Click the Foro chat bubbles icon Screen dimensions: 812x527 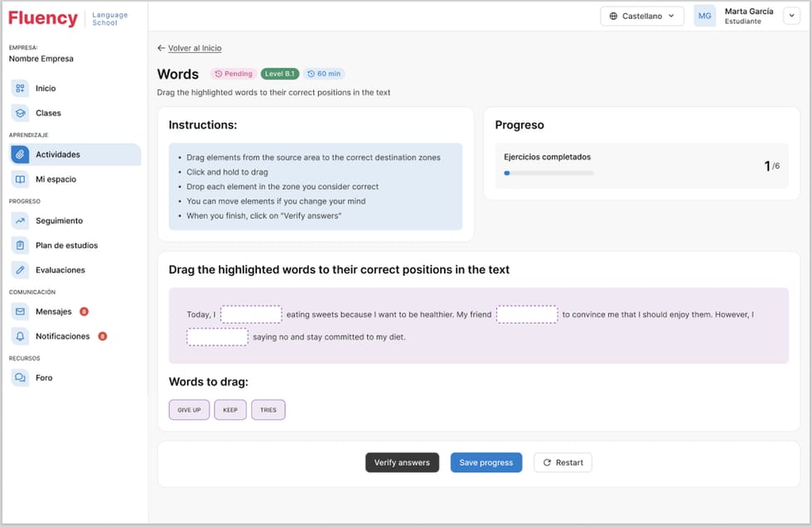click(20, 377)
